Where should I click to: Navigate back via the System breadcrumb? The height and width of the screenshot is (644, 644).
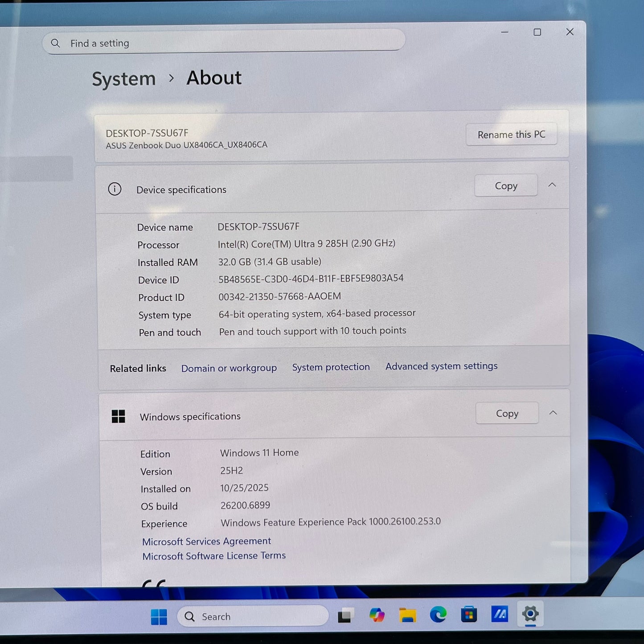tap(124, 78)
